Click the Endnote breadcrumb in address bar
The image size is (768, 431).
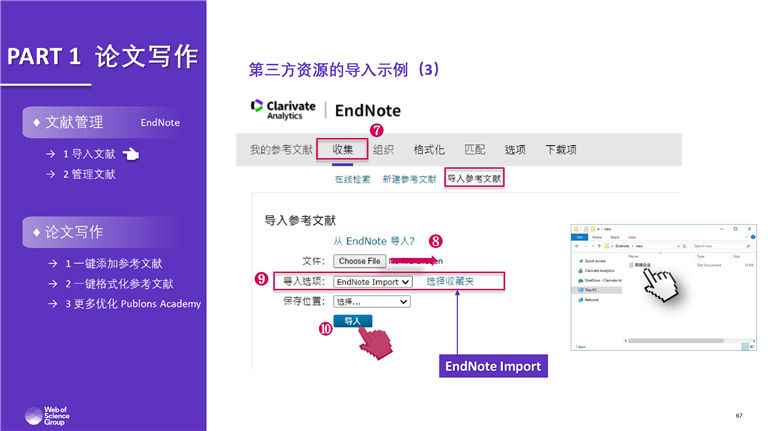(x=622, y=246)
